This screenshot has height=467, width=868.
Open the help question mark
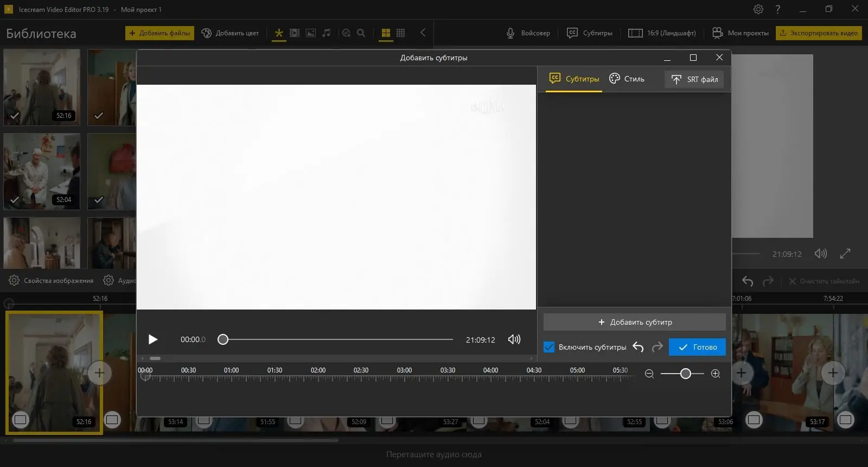778,9
